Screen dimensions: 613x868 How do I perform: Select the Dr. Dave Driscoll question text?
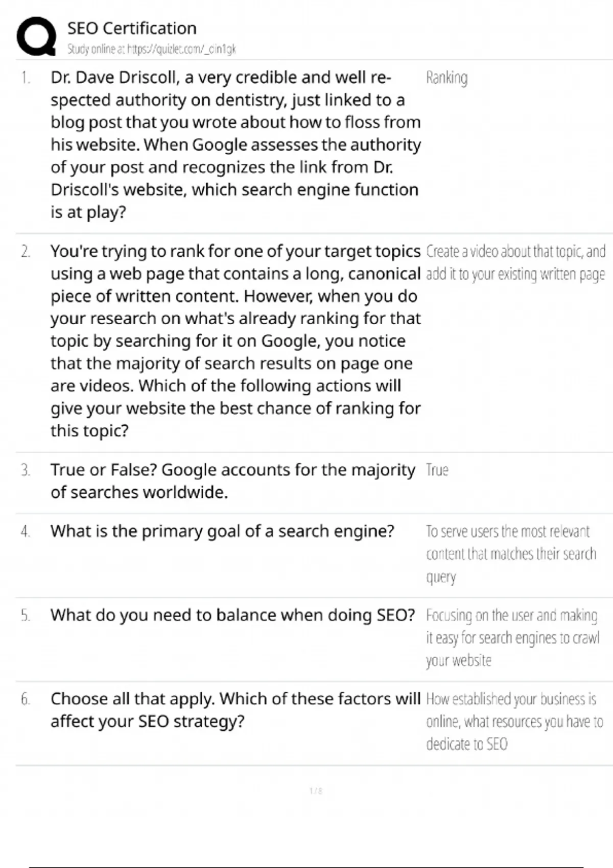pos(235,144)
